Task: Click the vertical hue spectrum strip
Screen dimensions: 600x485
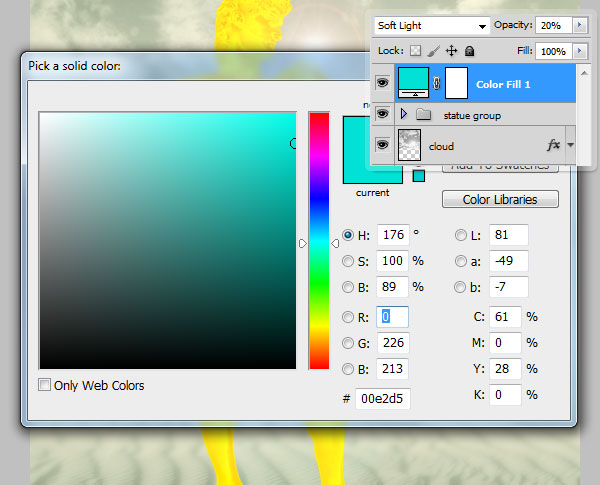Action: click(319, 241)
